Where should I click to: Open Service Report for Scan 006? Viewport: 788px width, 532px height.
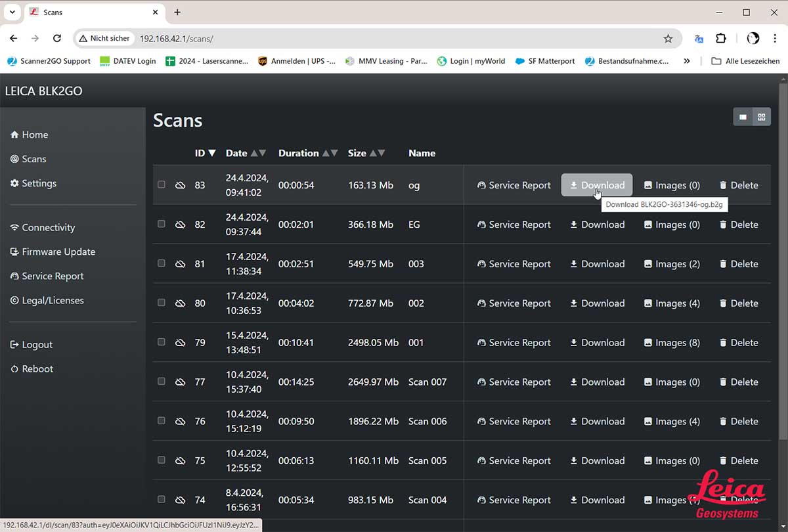[x=514, y=422]
